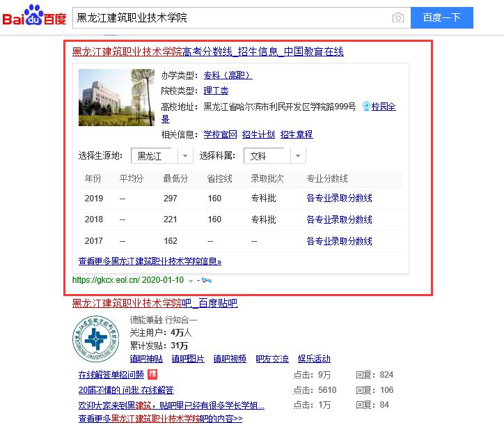Open 2018 各专业录取分数线 link
The image size is (504, 425).
pos(339,219)
